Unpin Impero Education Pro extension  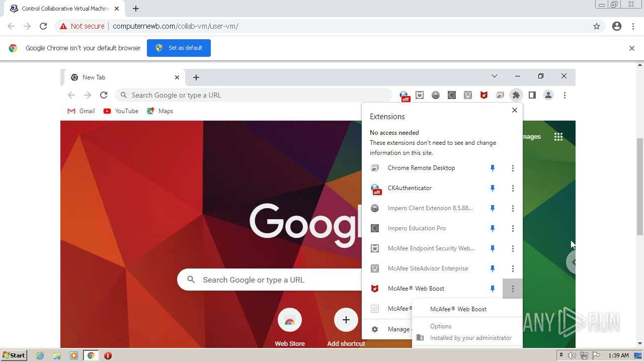[x=493, y=228]
